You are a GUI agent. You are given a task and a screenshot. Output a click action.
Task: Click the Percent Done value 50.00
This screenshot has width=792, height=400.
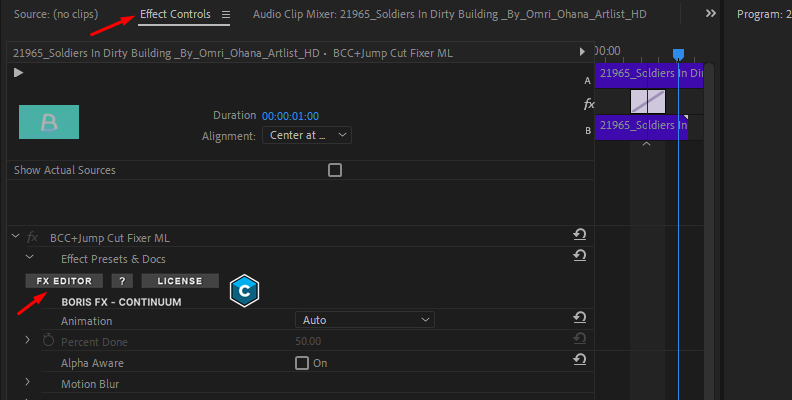click(308, 341)
